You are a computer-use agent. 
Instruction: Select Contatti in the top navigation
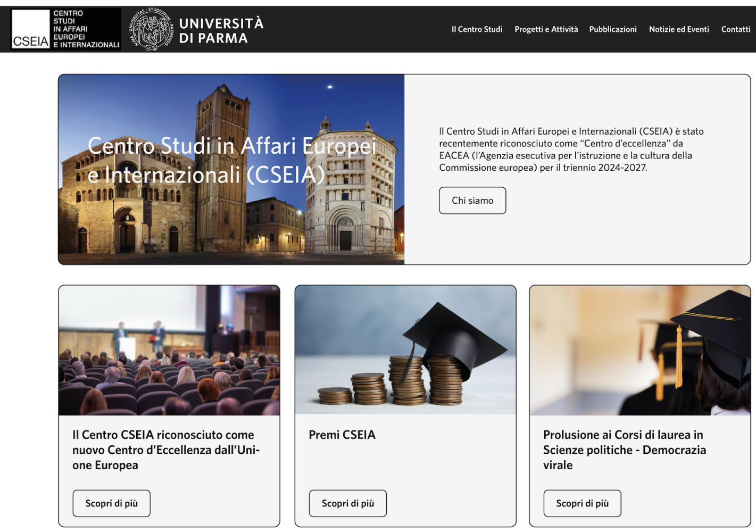point(735,29)
